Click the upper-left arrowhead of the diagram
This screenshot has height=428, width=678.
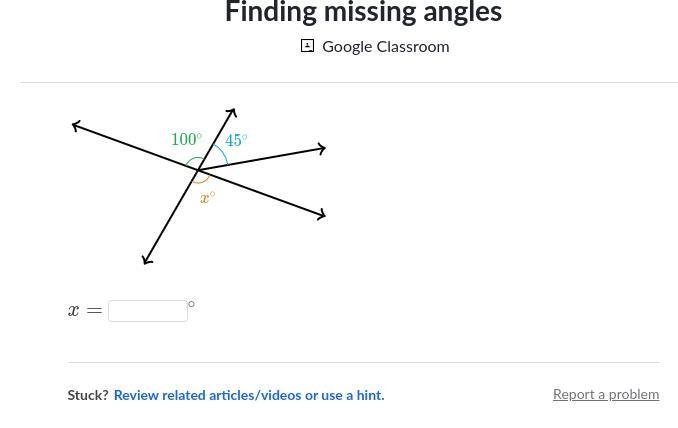76,126
